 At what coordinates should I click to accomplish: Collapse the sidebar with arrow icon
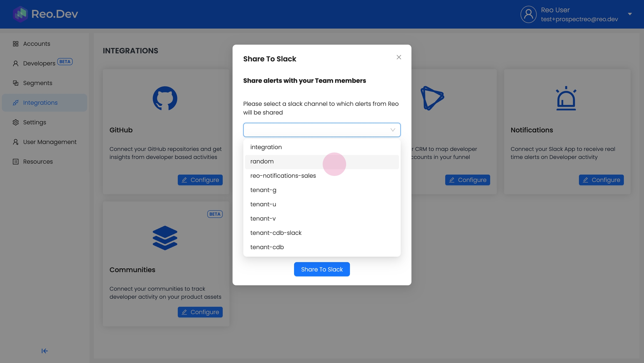[44, 351]
